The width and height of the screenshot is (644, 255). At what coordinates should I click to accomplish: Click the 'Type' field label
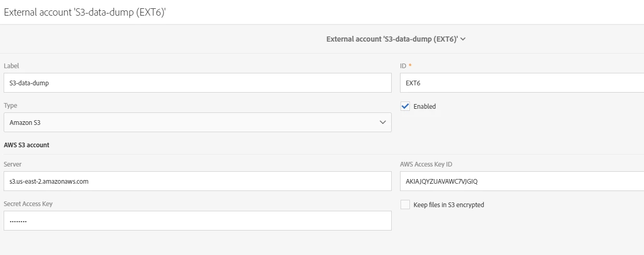[10, 106]
